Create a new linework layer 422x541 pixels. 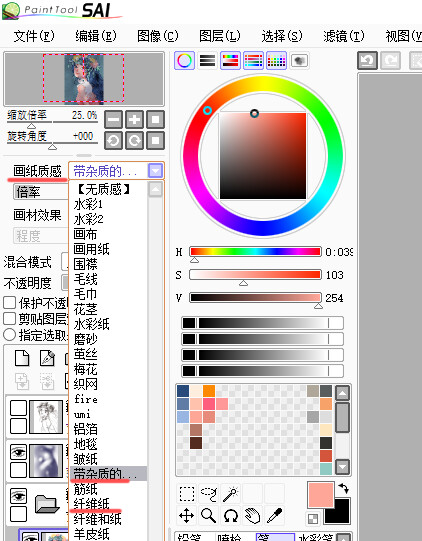tap(47, 358)
